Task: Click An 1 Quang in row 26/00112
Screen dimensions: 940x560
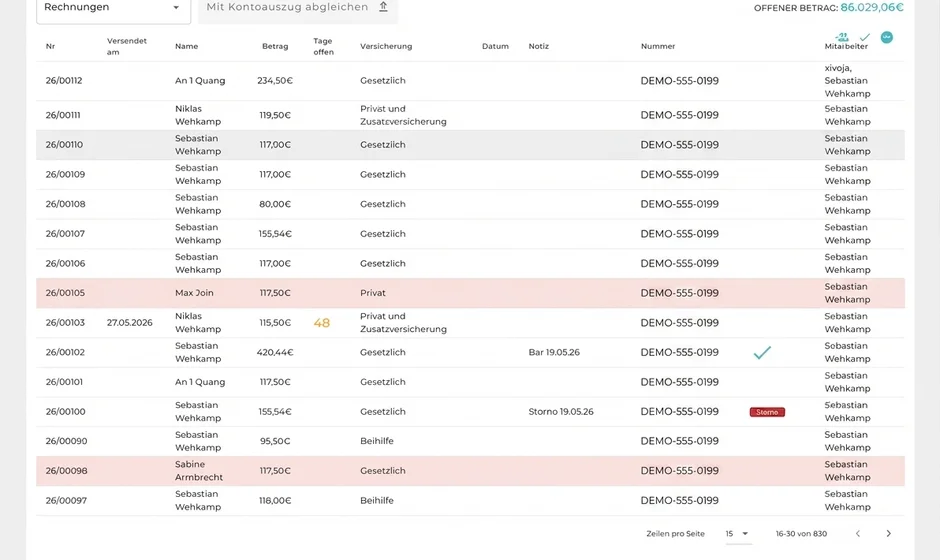Action: (x=200, y=80)
